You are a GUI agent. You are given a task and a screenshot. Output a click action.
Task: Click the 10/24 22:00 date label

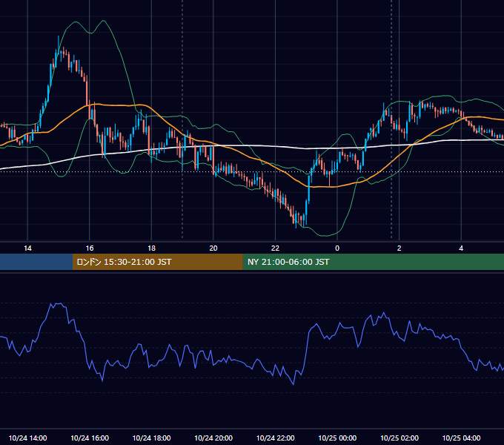(275, 438)
